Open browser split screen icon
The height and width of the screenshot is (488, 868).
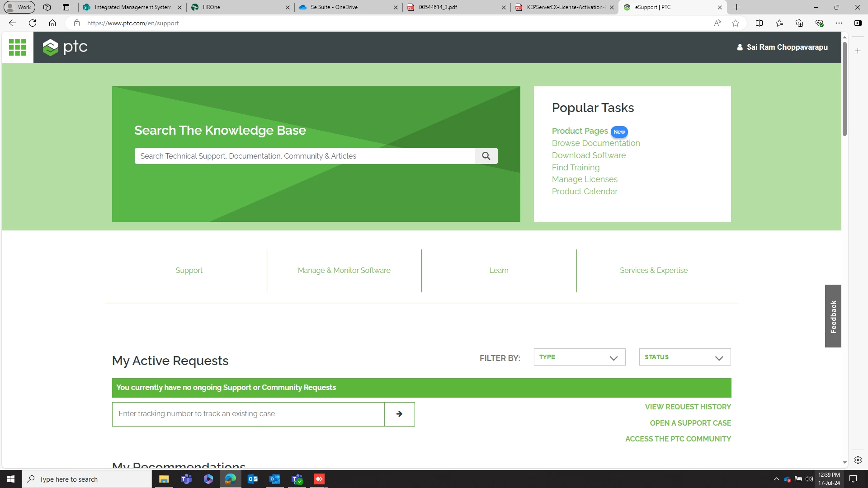(759, 23)
